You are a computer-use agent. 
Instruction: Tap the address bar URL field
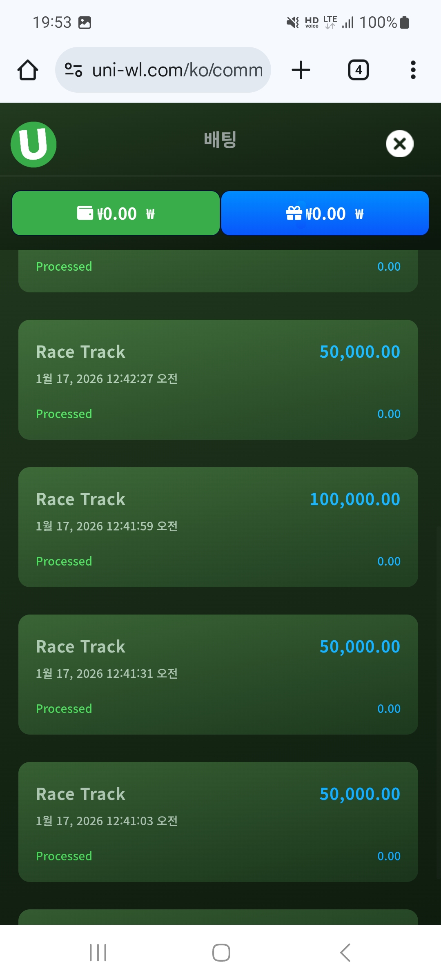(176, 70)
